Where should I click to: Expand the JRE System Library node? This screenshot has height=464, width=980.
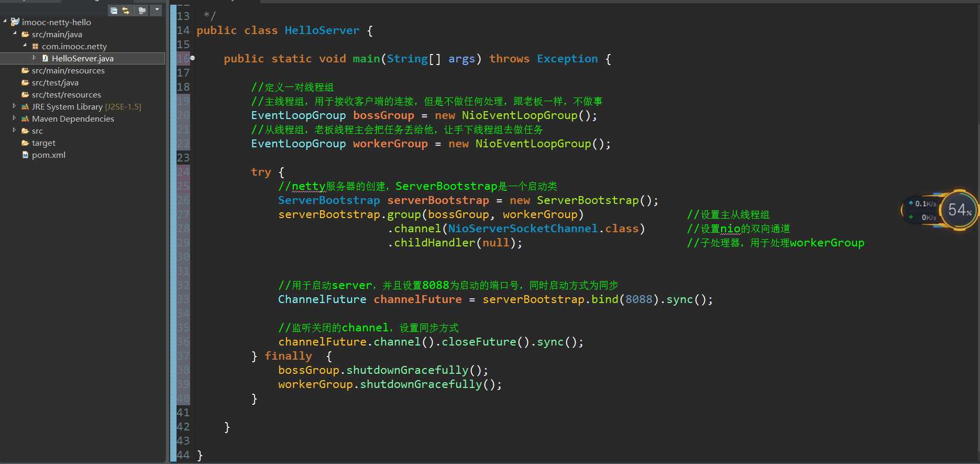[14, 106]
